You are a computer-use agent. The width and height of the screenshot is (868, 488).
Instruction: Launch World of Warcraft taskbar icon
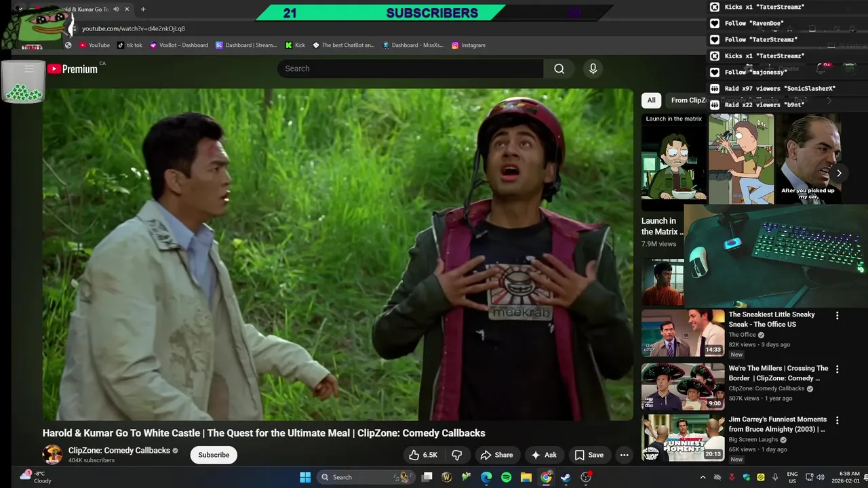click(446, 477)
